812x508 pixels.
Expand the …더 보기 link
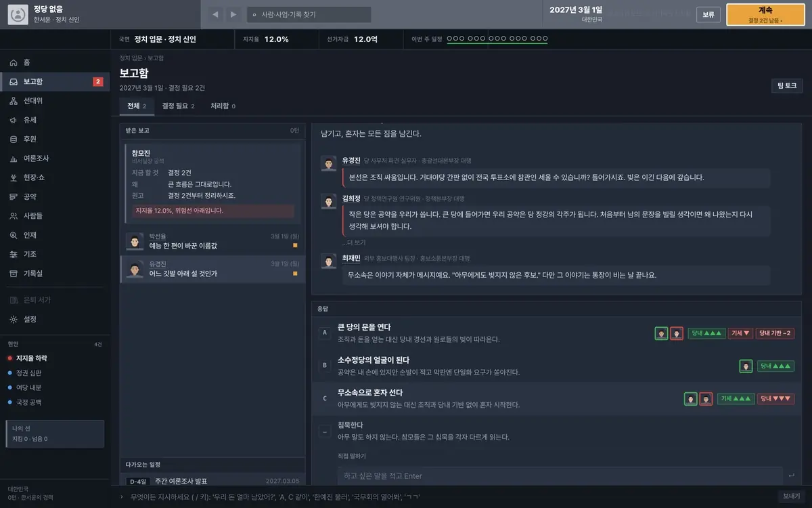coord(354,242)
